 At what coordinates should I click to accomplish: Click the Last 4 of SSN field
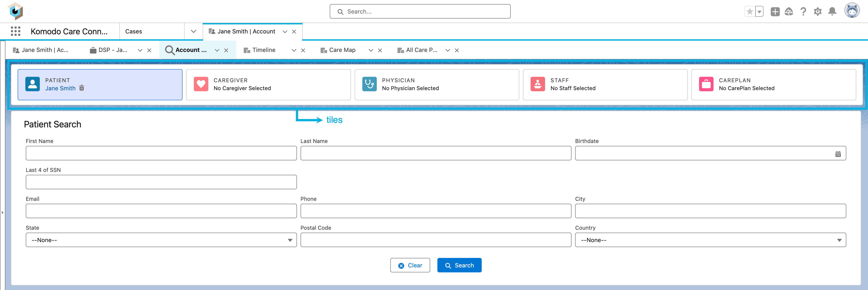(x=161, y=182)
